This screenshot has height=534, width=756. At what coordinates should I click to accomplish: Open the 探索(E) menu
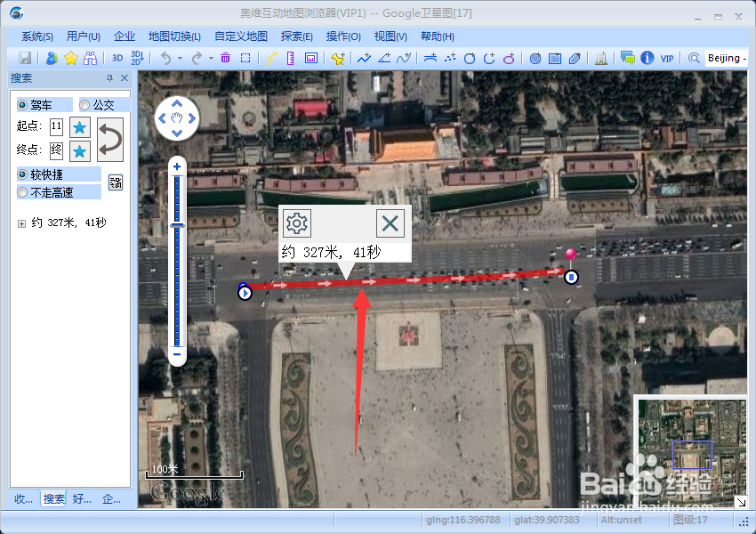297,36
